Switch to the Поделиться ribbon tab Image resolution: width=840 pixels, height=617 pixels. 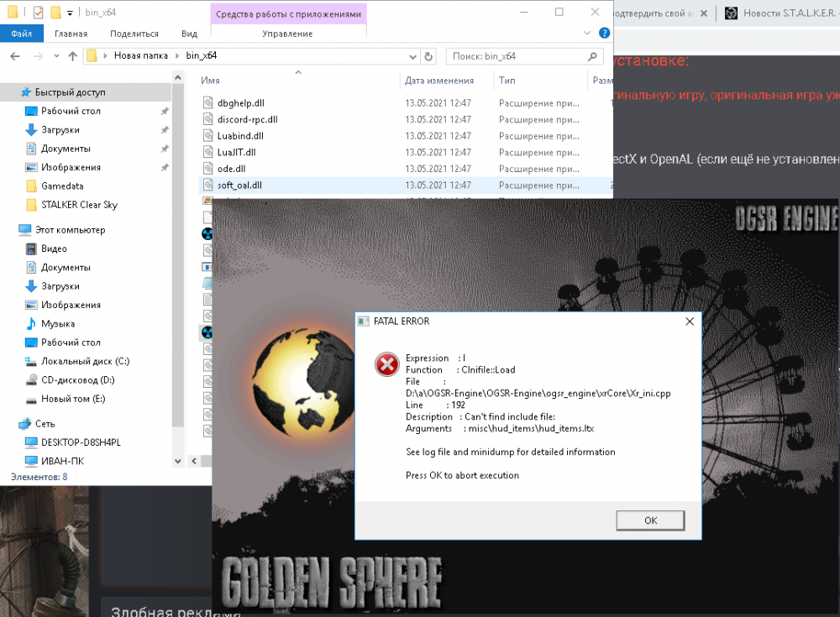(x=134, y=34)
